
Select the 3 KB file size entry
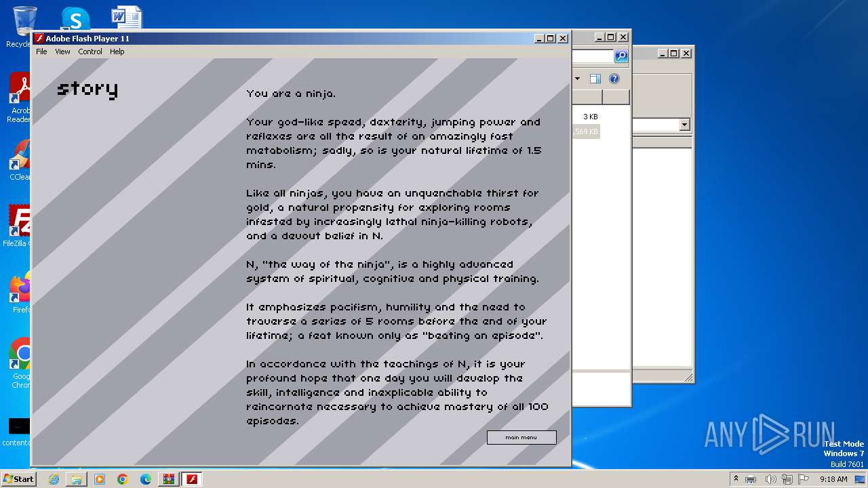click(590, 117)
